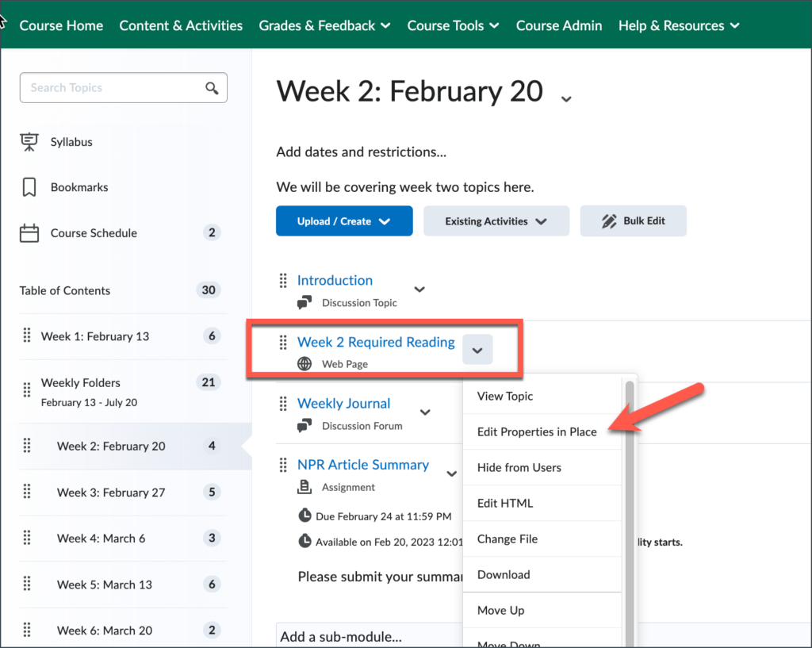Open the Weekly Journal link
Image resolution: width=812 pixels, height=648 pixels.
[344, 403]
